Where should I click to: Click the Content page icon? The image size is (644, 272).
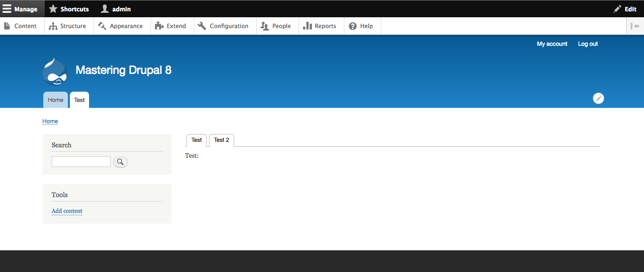coord(7,26)
